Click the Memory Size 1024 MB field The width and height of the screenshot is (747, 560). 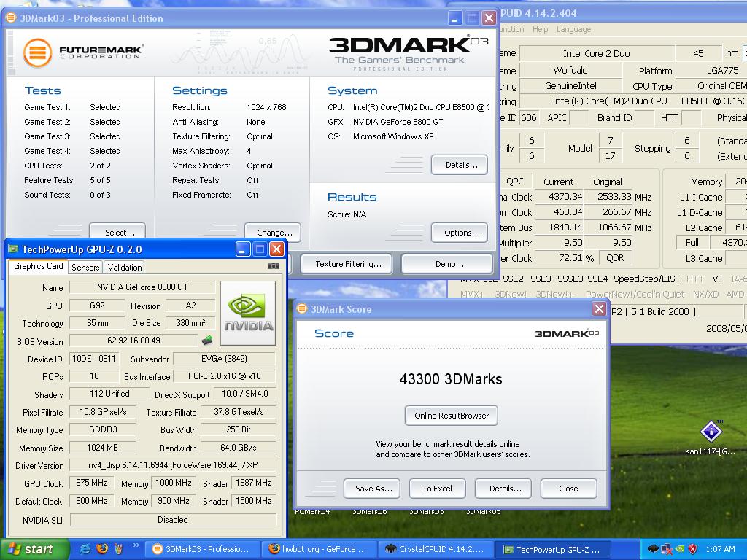102,448
